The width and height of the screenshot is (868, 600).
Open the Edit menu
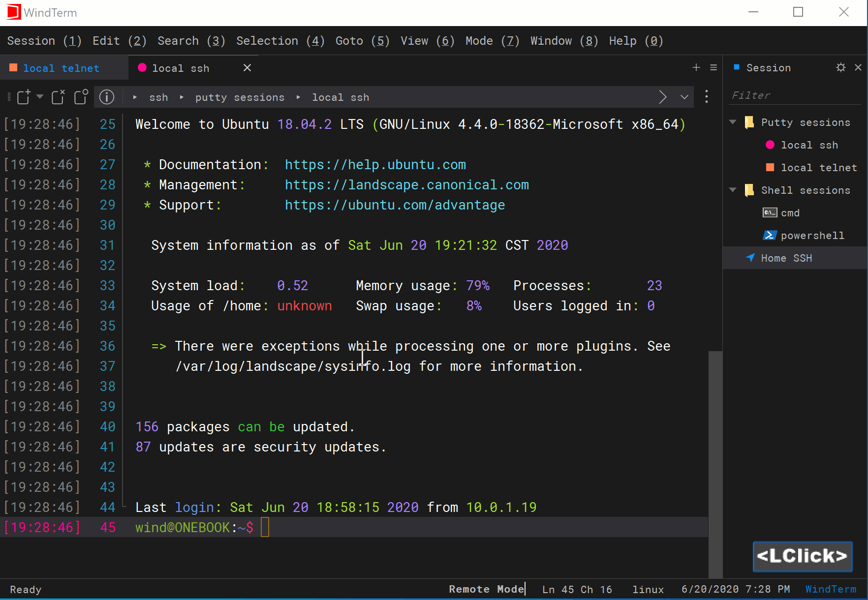120,41
